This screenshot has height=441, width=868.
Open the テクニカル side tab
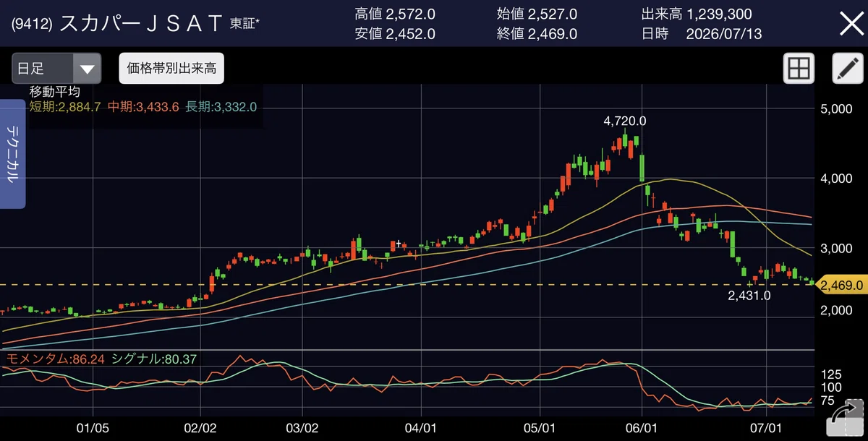pos(14,155)
